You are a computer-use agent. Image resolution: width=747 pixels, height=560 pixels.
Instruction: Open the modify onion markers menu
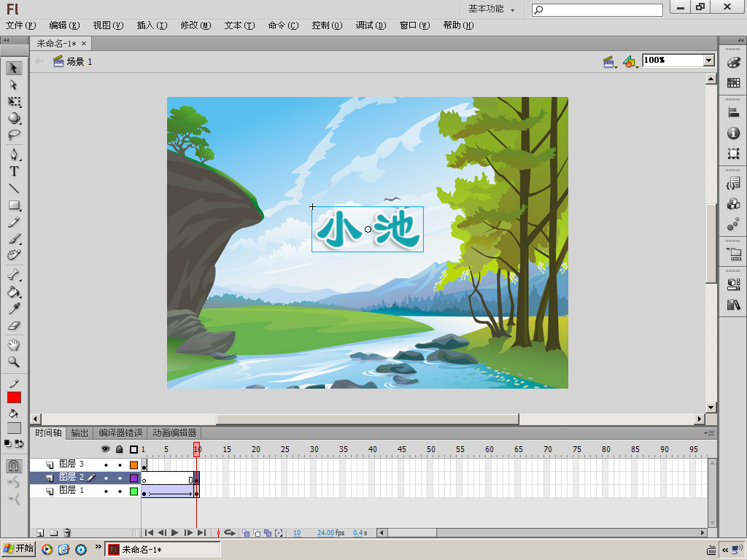(279, 533)
